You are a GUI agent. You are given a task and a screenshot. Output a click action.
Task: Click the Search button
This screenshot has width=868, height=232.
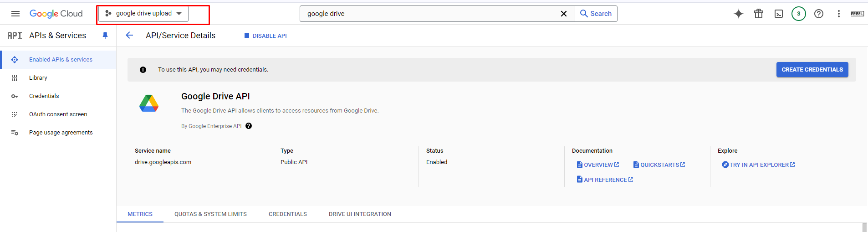click(596, 14)
